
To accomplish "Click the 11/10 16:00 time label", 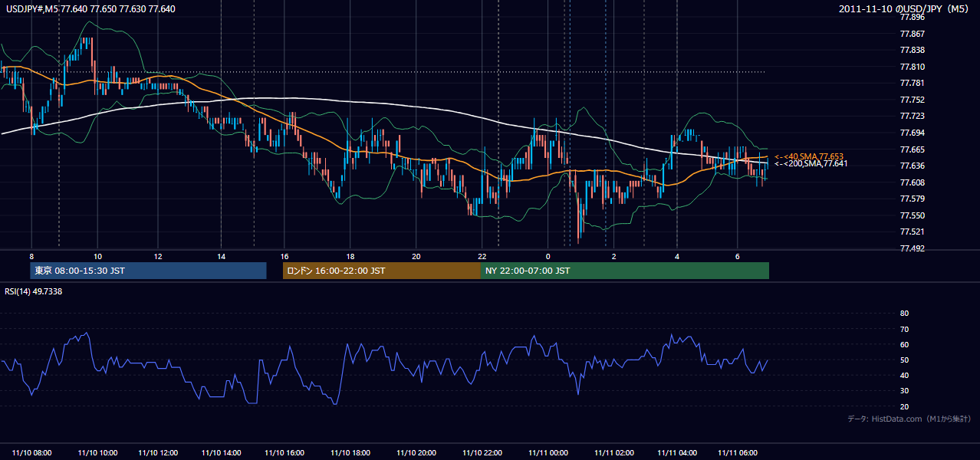I will pyautogui.click(x=284, y=453).
